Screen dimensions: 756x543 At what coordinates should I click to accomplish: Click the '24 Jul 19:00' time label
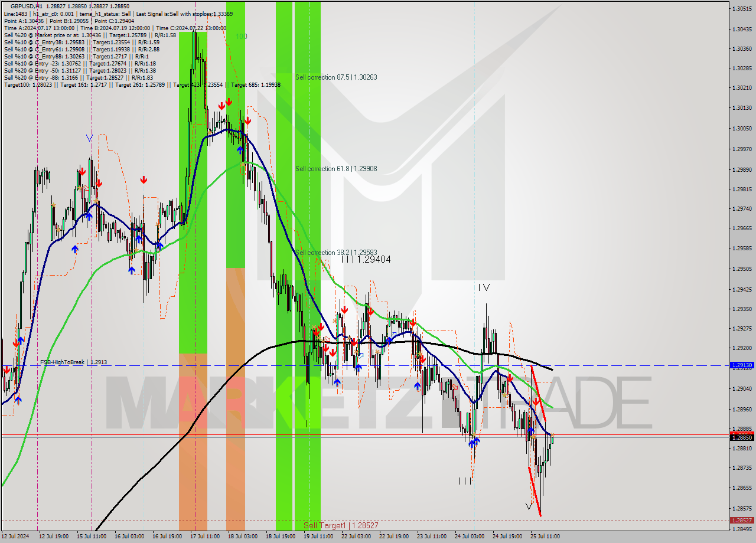[507, 536]
